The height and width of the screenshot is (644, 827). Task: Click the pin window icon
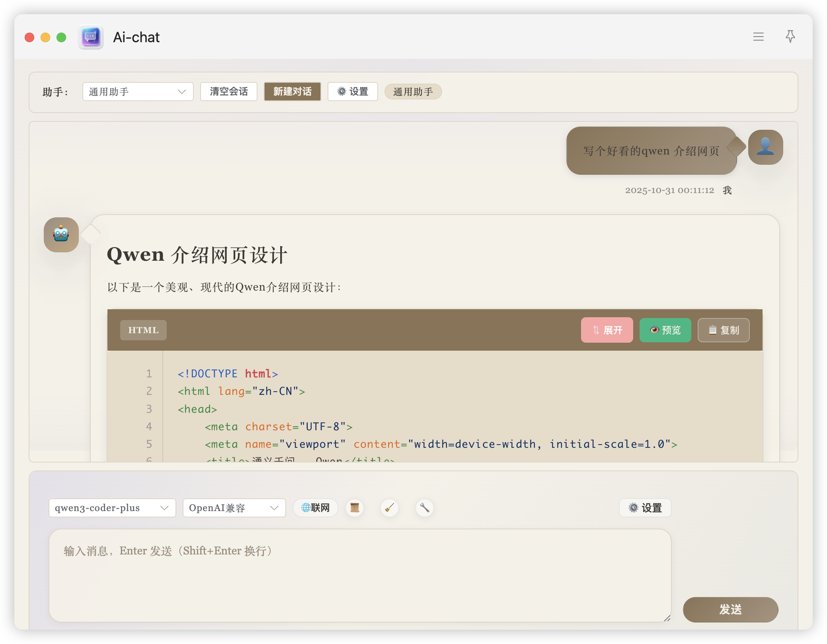tap(790, 37)
